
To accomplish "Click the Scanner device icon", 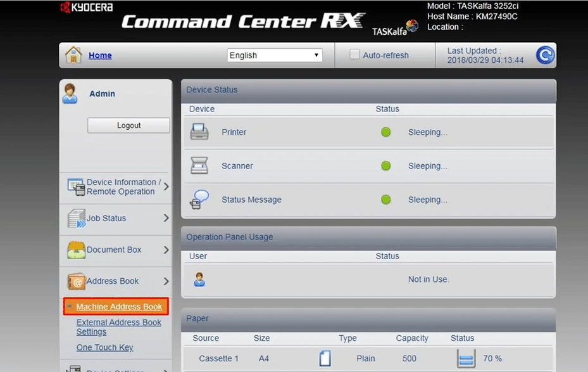I will [199, 165].
